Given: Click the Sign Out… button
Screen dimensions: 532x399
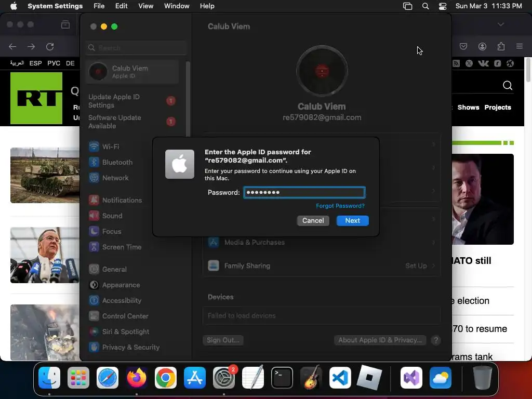Looking at the screenshot, I should pos(223,340).
